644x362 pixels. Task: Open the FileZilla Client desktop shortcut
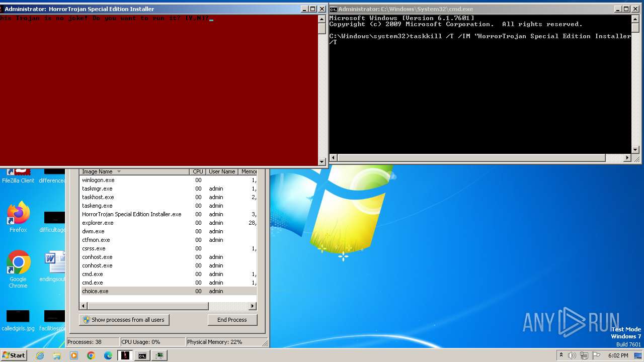[18, 175]
